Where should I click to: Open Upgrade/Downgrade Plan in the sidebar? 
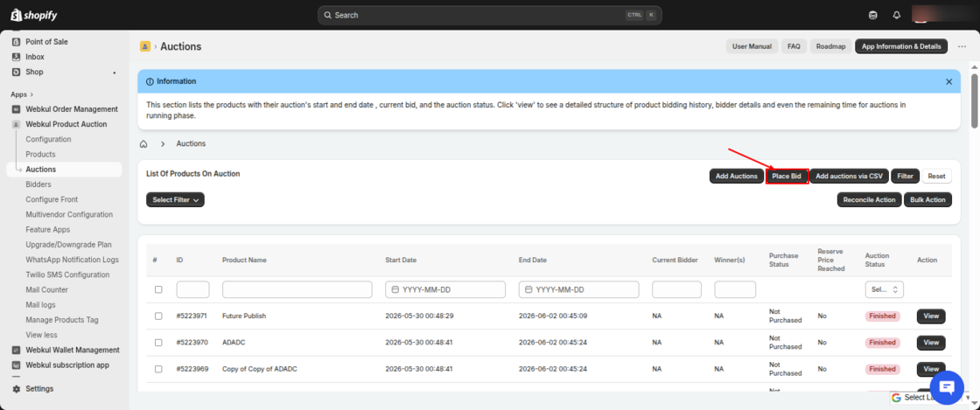[69, 245]
